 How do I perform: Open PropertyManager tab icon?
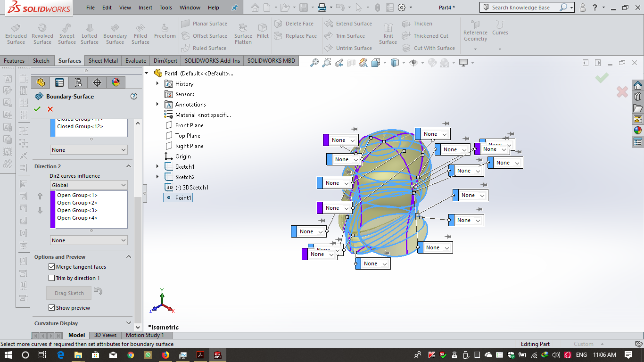(59, 82)
